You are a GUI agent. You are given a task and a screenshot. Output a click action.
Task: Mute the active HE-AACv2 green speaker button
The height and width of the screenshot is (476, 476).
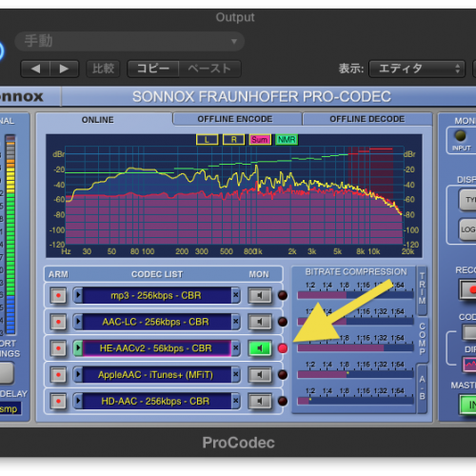tap(260, 348)
